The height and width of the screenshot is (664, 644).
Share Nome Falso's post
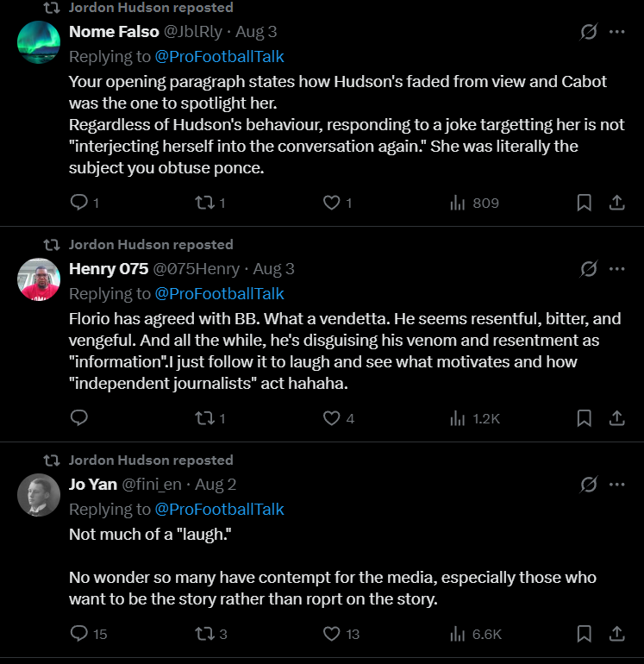tap(617, 203)
